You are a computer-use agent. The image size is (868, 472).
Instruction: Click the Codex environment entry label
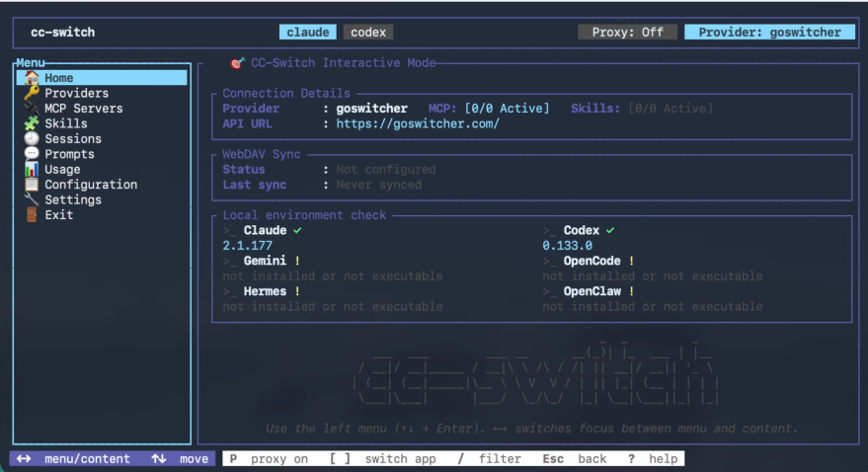tap(582, 230)
